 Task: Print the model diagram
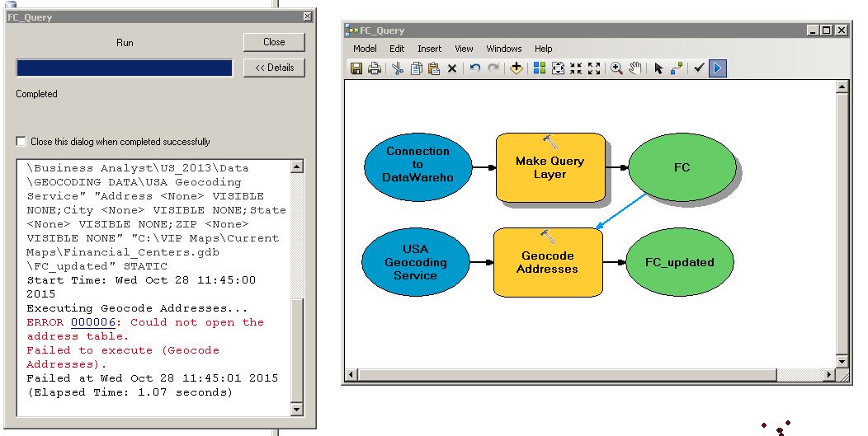[x=375, y=68]
